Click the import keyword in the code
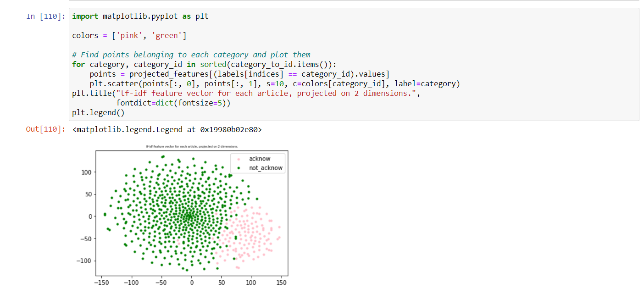This screenshot has height=294, width=644. click(x=85, y=16)
